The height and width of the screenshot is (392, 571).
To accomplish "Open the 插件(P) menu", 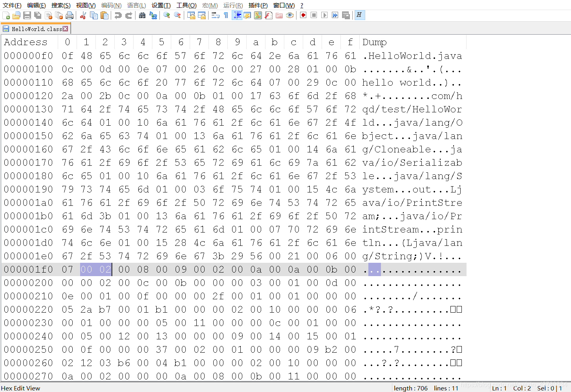I will tap(258, 5).
